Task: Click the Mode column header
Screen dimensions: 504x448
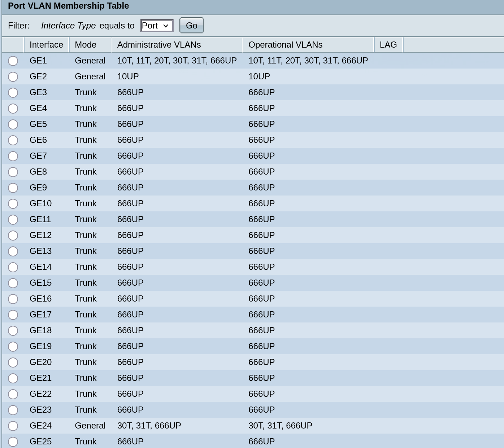Action: (x=86, y=45)
